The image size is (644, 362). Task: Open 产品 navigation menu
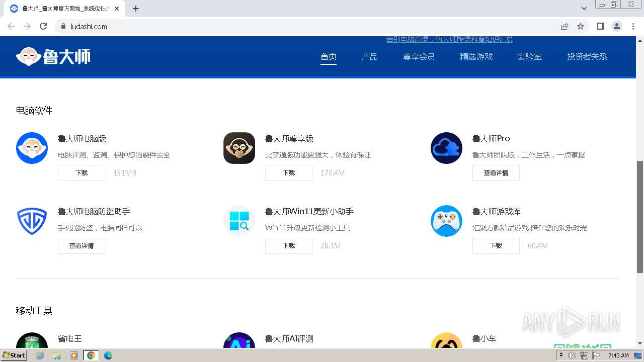(x=369, y=57)
